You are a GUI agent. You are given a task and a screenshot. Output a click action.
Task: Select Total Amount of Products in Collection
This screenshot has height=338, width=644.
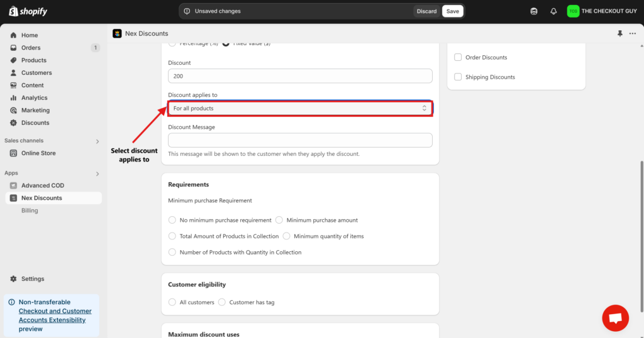click(x=172, y=236)
